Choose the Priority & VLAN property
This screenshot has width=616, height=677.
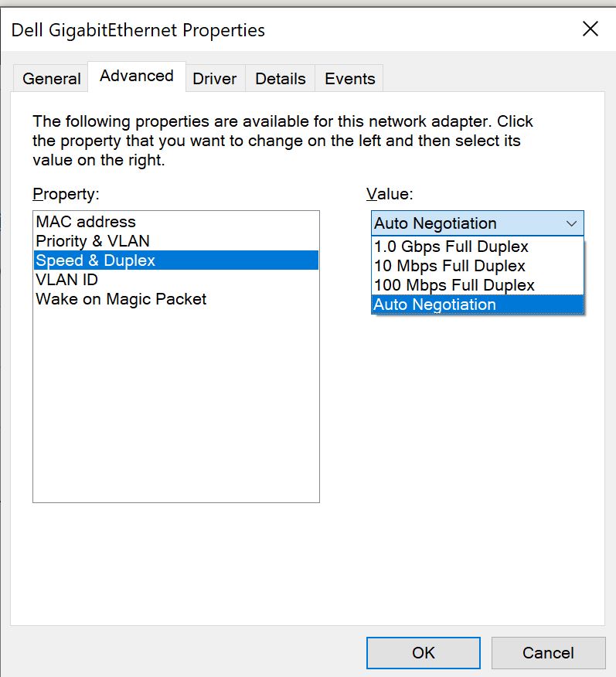coord(93,241)
